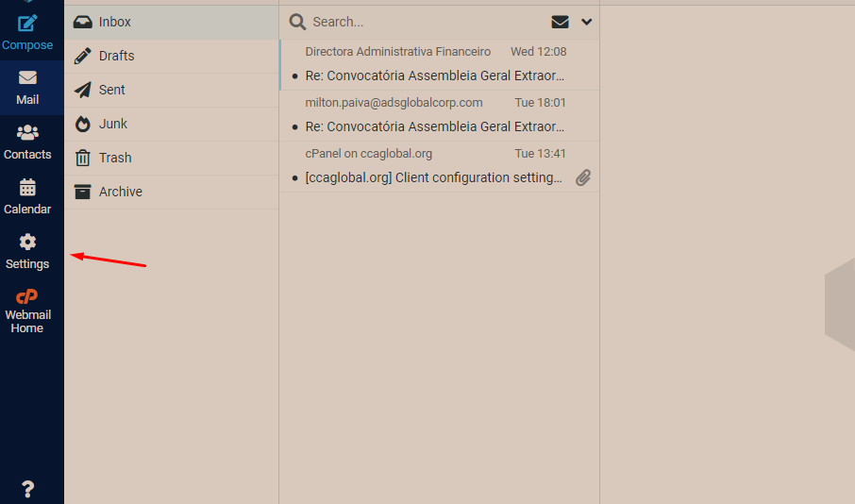
Task: Open Settings gear icon
Action: tap(27, 242)
